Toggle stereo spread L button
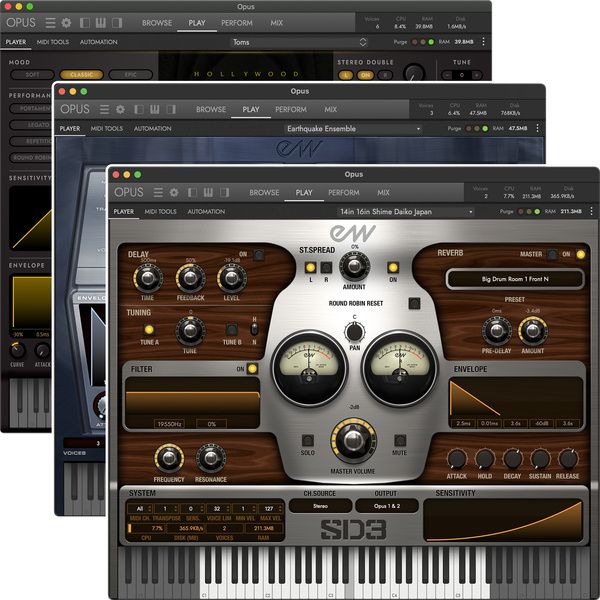Screen dimensions: 600x600 pos(310,267)
